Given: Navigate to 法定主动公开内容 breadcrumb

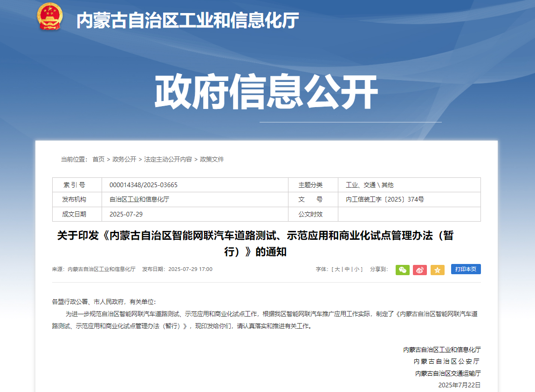Looking at the screenshot, I should (168, 159).
